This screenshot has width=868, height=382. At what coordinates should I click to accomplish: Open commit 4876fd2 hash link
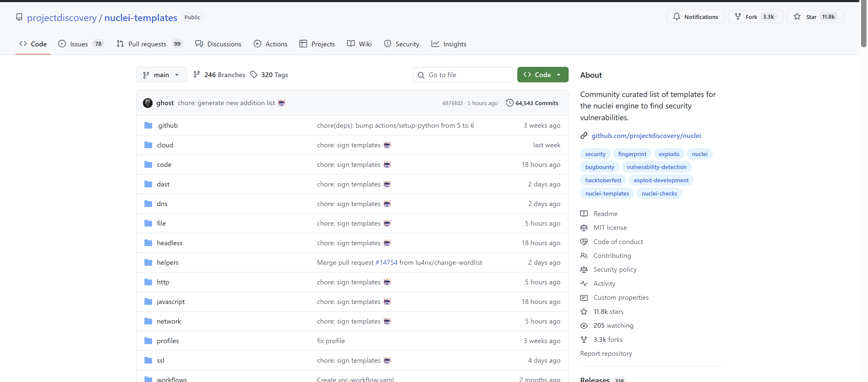pos(453,103)
